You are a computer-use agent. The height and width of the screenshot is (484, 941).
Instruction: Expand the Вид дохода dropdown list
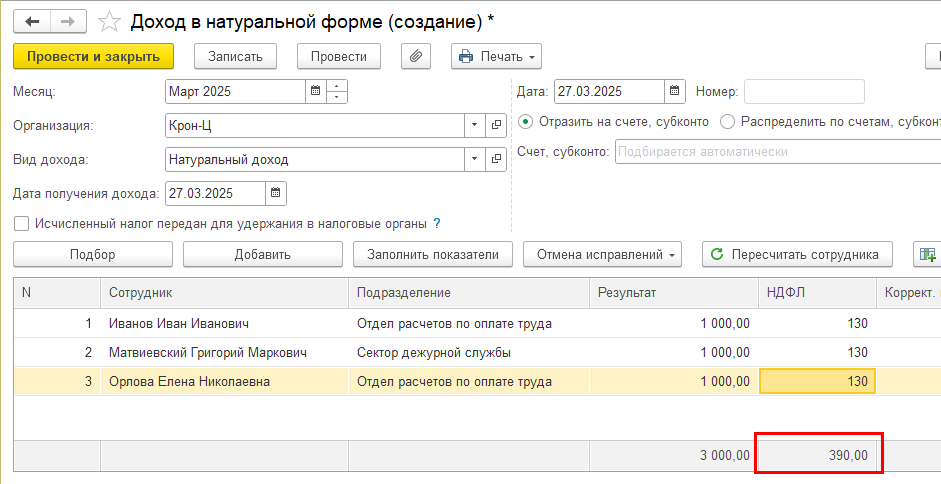[x=474, y=159]
